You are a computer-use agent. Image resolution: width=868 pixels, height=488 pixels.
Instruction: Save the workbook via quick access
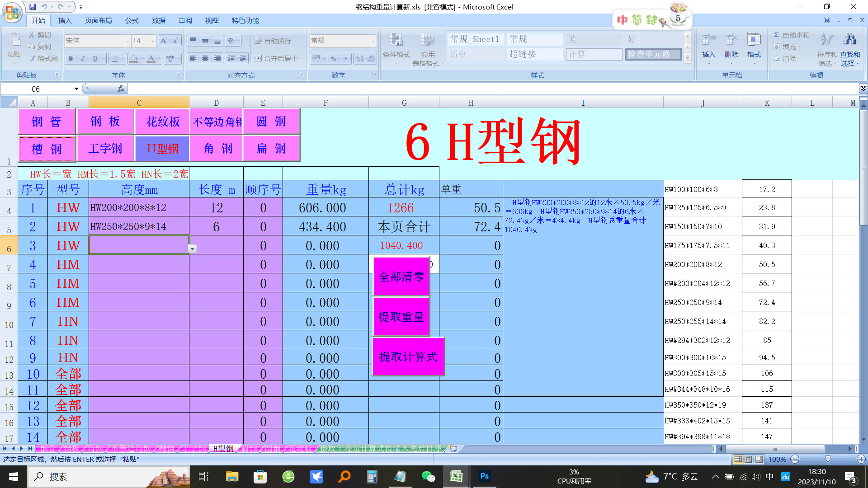point(33,7)
